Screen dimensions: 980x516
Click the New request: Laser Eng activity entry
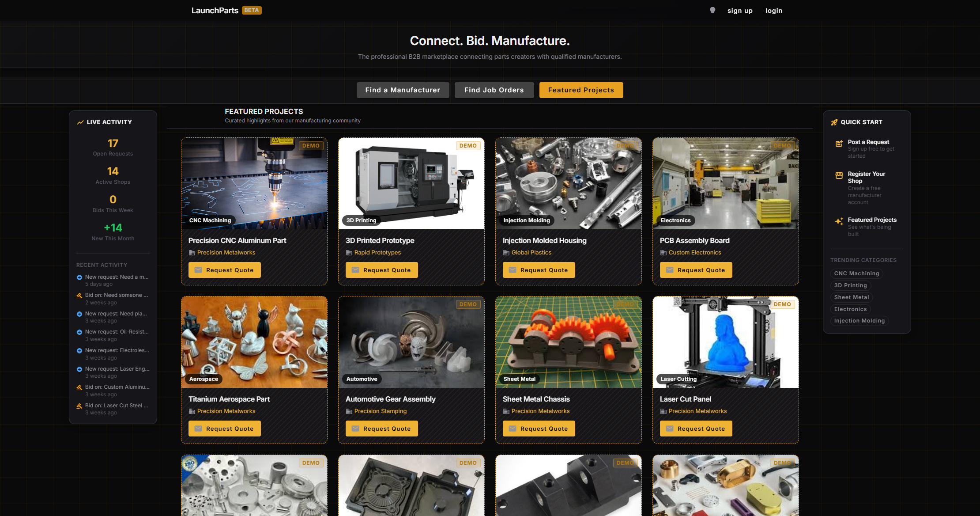point(117,368)
